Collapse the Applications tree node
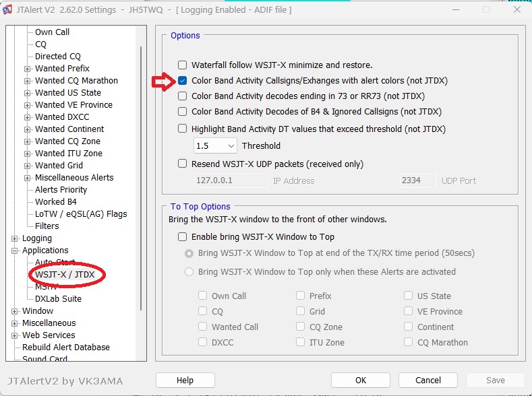Screen dimensions: 532x396 pos(14,251)
